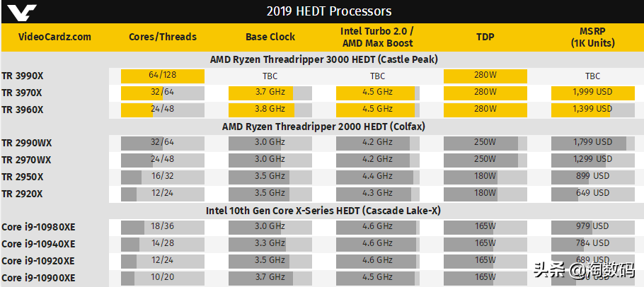Screen dimensions: 644x287
Task: Click the 16/32 cores cell
Action: point(163,177)
